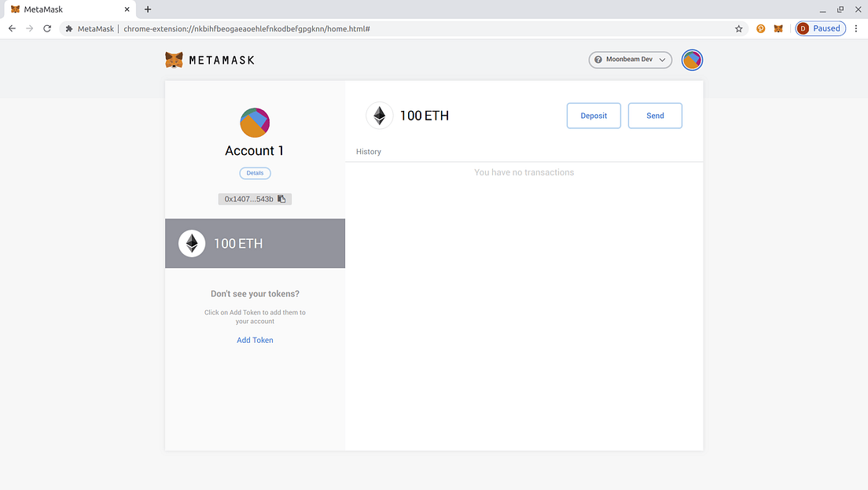Click the Deposit button
The width and height of the screenshot is (868, 490).
pos(594,116)
